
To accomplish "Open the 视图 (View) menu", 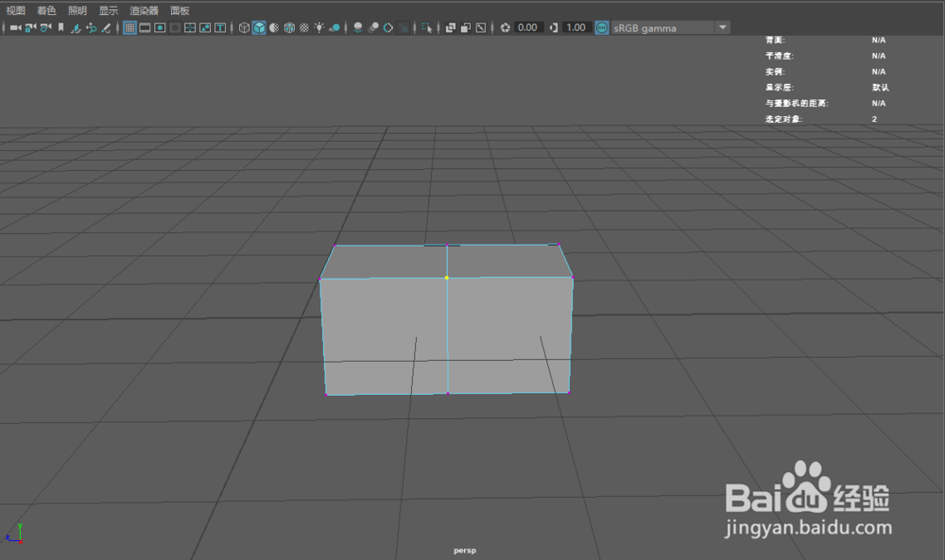I will (16, 10).
